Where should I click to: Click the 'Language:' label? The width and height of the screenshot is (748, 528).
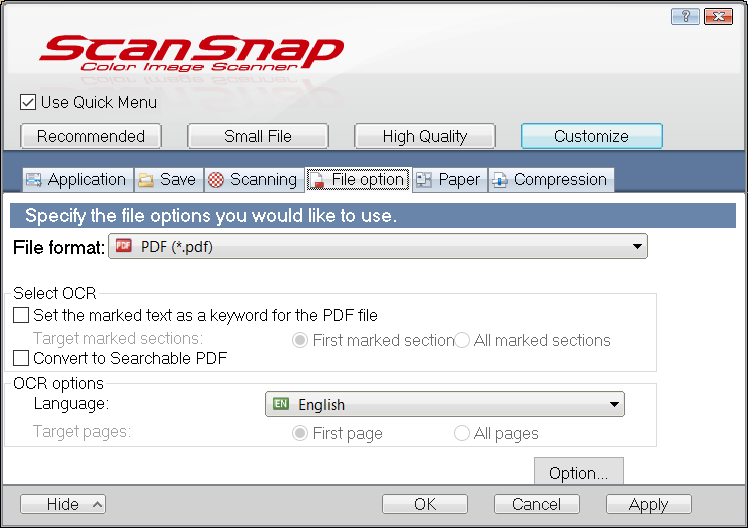point(71,404)
